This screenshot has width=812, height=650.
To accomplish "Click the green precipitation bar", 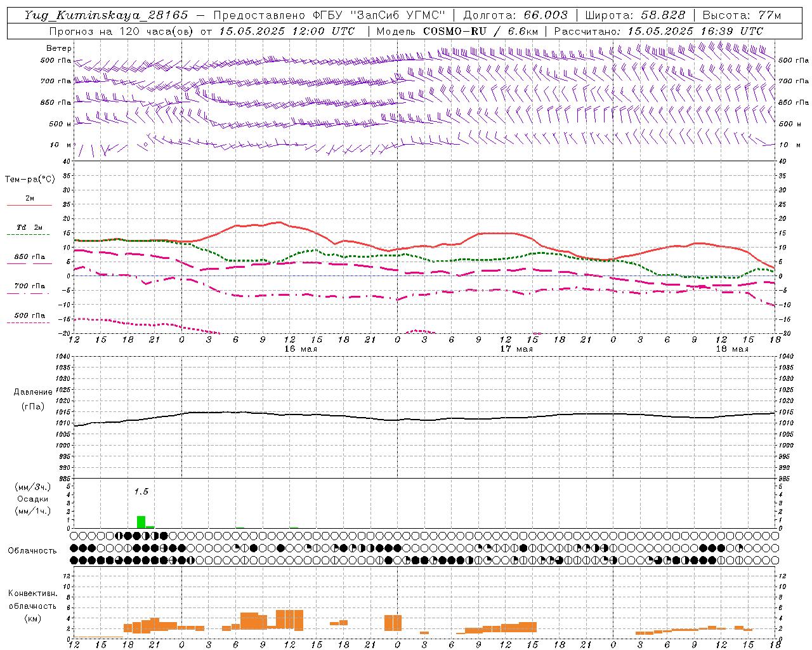I will click(141, 522).
